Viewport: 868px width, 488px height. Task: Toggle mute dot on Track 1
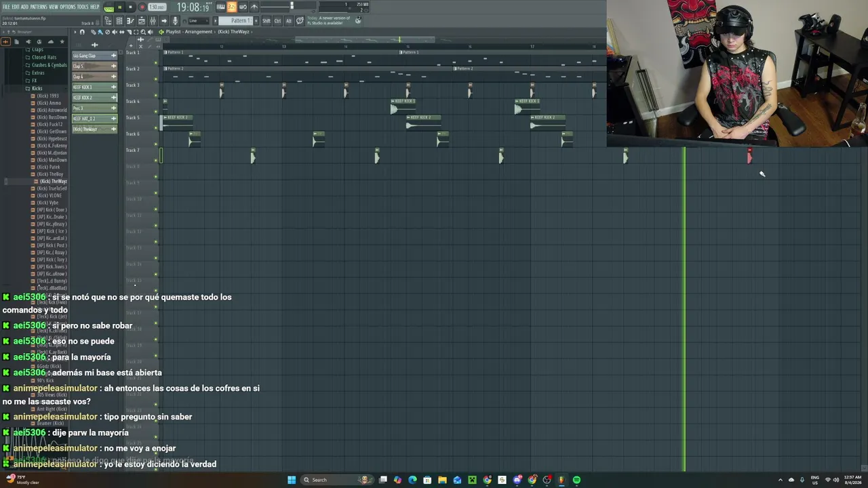click(156, 62)
